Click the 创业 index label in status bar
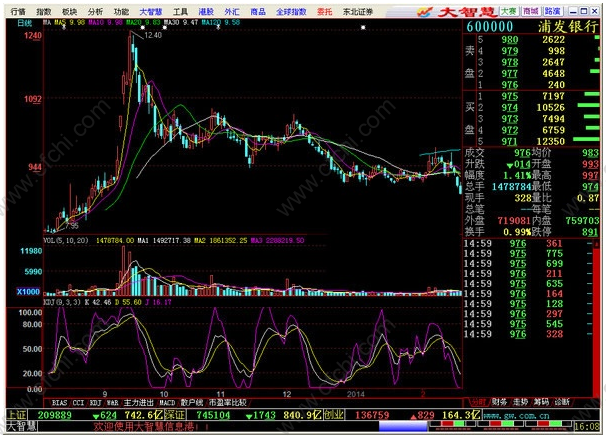Viewport: 606px width, 442px height. coord(334,415)
